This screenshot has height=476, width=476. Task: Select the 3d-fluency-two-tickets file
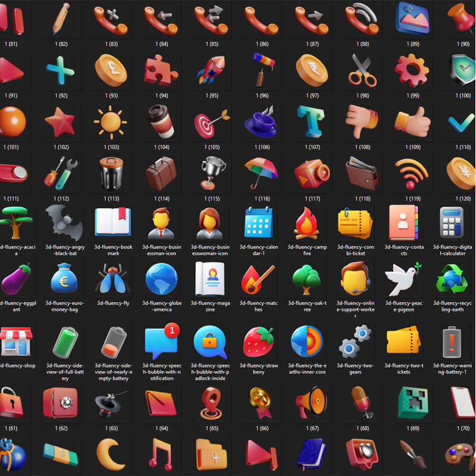pos(403,340)
